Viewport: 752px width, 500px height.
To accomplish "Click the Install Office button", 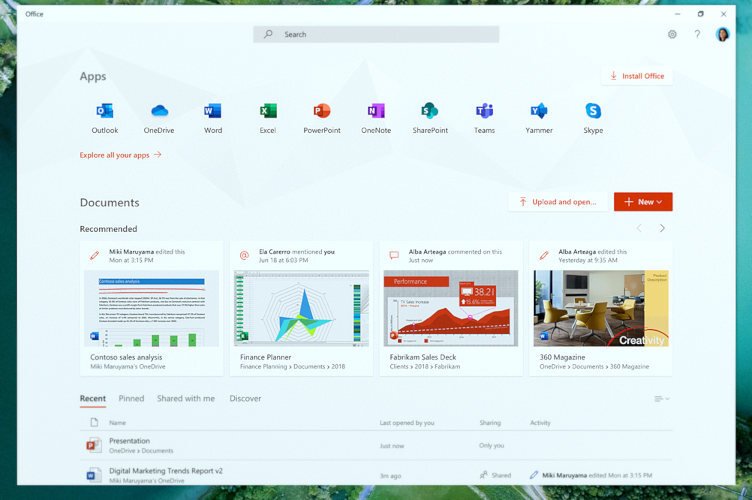I will click(637, 76).
